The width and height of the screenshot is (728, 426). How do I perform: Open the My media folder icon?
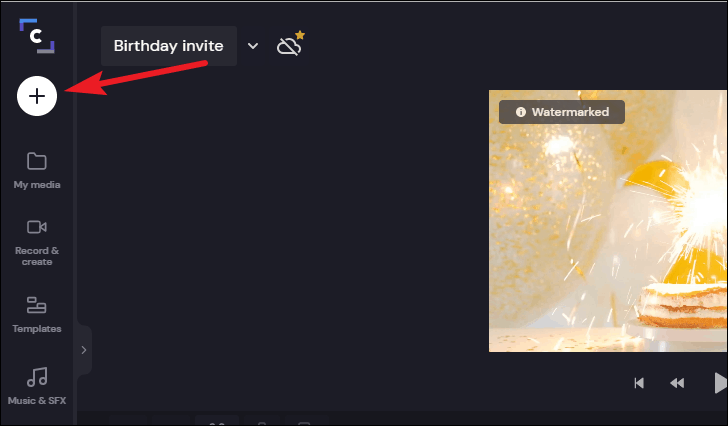(37, 161)
